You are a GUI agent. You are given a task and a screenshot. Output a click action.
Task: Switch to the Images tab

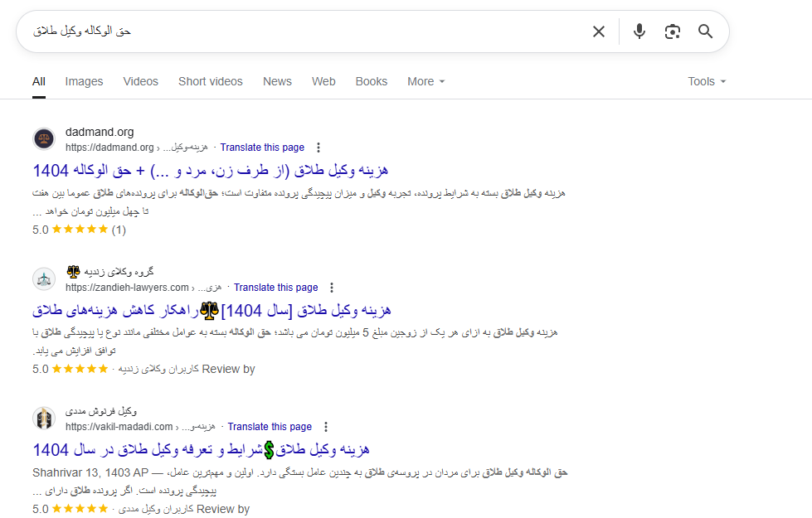tap(84, 82)
